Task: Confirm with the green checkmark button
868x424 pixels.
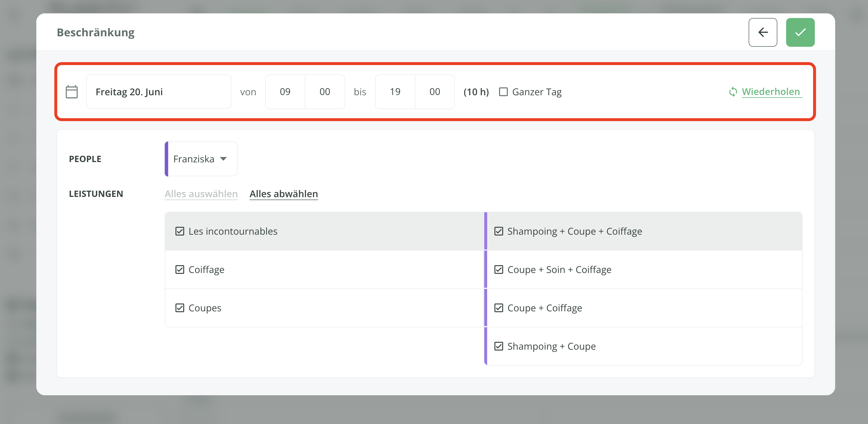Action: [800, 32]
